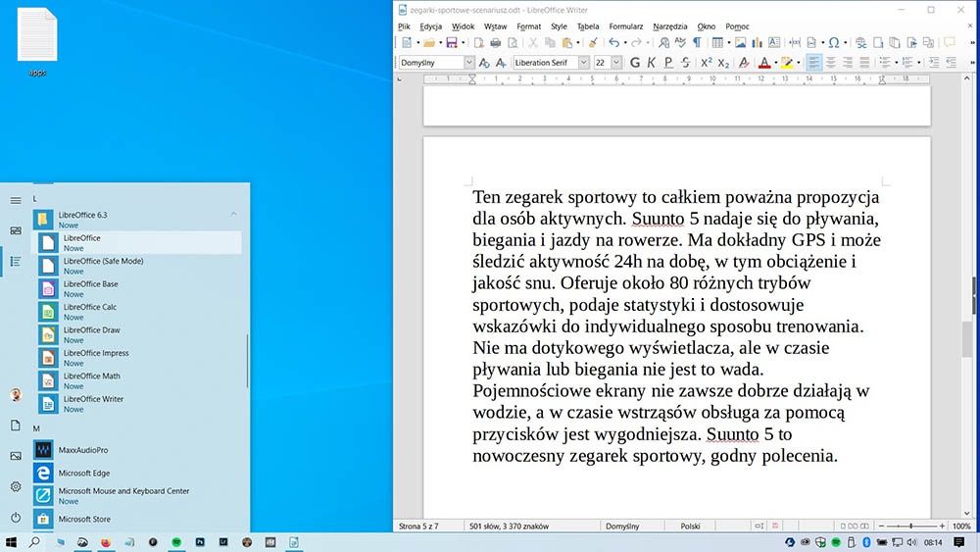Center the paragraph horizontally
This screenshot has width=980, height=552.
tap(831, 63)
